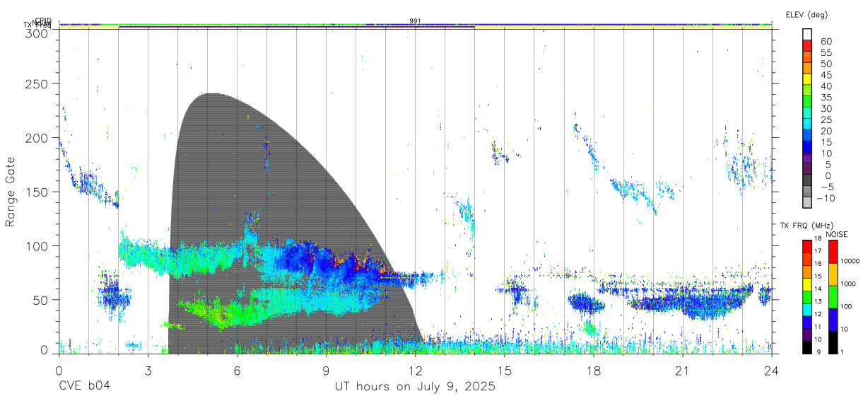Click TX FRQ legend value "17"
The image size is (868, 401).
pos(817,251)
